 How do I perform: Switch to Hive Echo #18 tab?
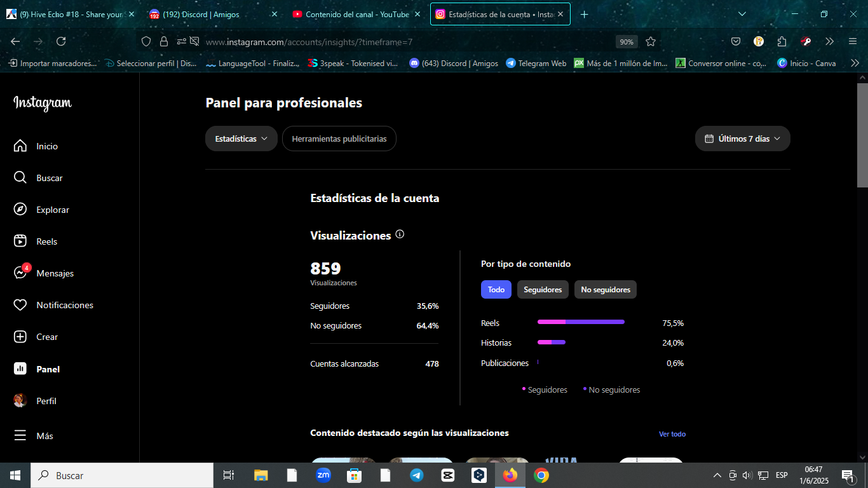(x=70, y=14)
